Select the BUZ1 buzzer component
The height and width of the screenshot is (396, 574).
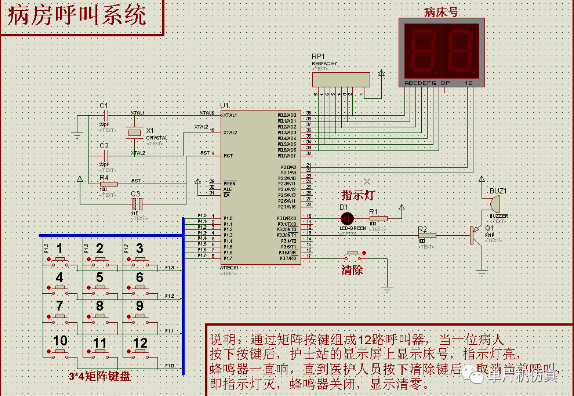tap(494, 204)
